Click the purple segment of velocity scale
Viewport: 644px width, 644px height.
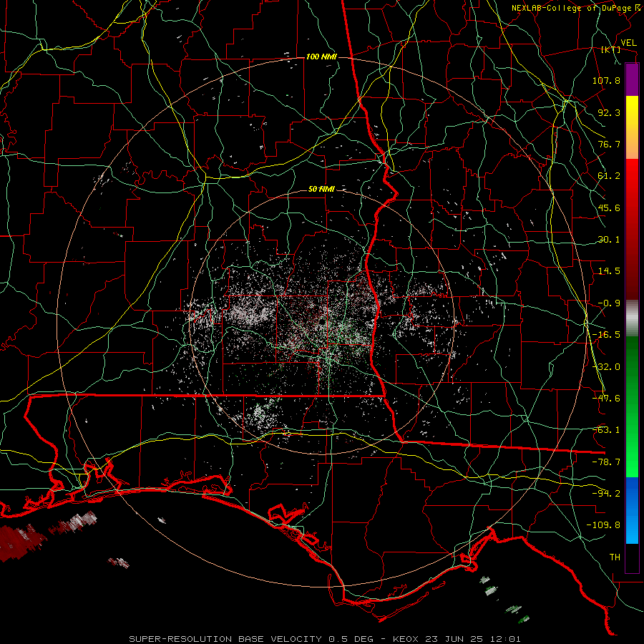click(x=632, y=79)
